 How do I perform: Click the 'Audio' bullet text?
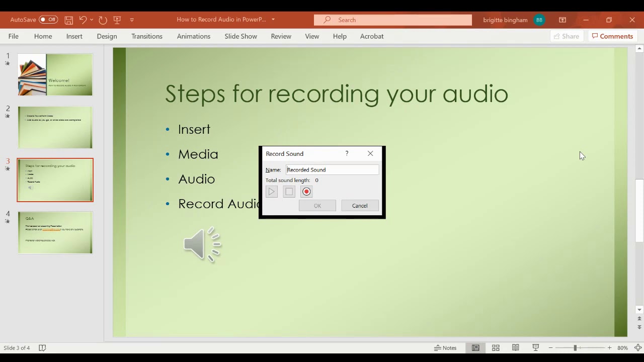[196, 179]
